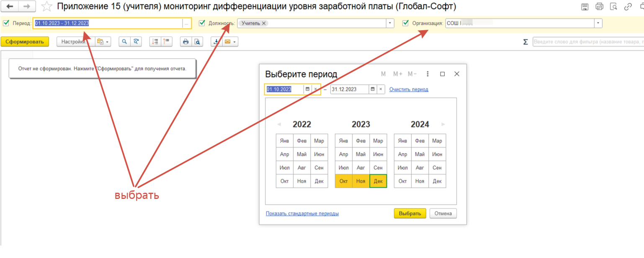Viewport: 644px width, 258px height.
Task: Select Дек in the 2023 calendar
Action: point(378,181)
